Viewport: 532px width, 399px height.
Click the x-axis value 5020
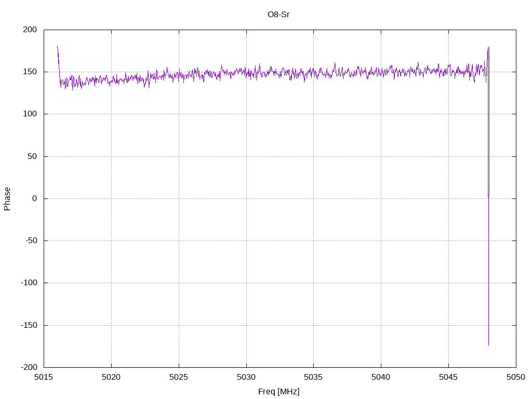coord(111,377)
